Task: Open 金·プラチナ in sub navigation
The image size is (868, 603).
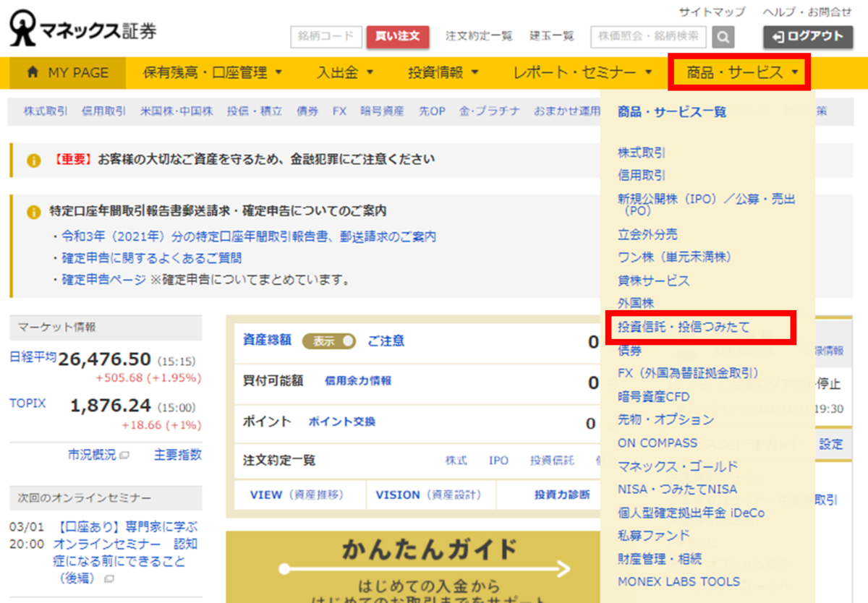Action: [x=490, y=111]
